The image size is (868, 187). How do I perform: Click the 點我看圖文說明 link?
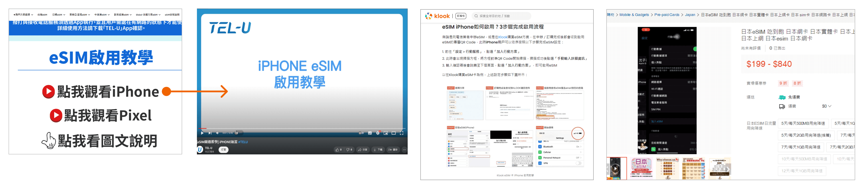click(x=107, y=141)
